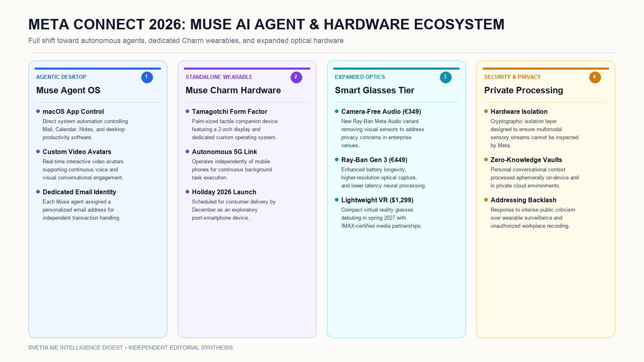
Task: Click the 'AGENTIC DESKTOP' label
Action: tap(61, 77)
